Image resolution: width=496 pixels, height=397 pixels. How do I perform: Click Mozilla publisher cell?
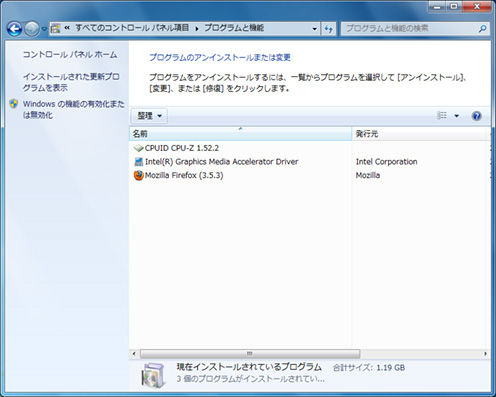coord(368,175)
